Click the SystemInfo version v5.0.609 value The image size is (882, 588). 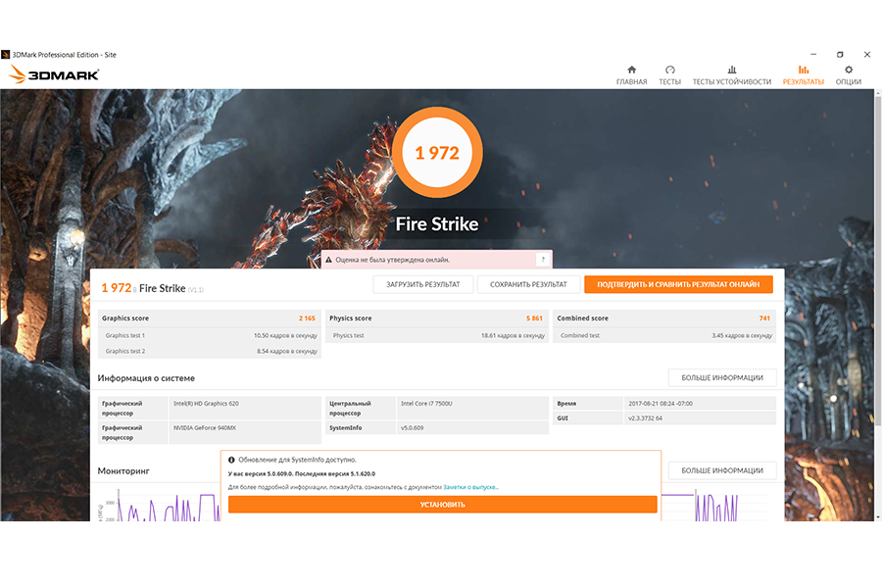413,428
